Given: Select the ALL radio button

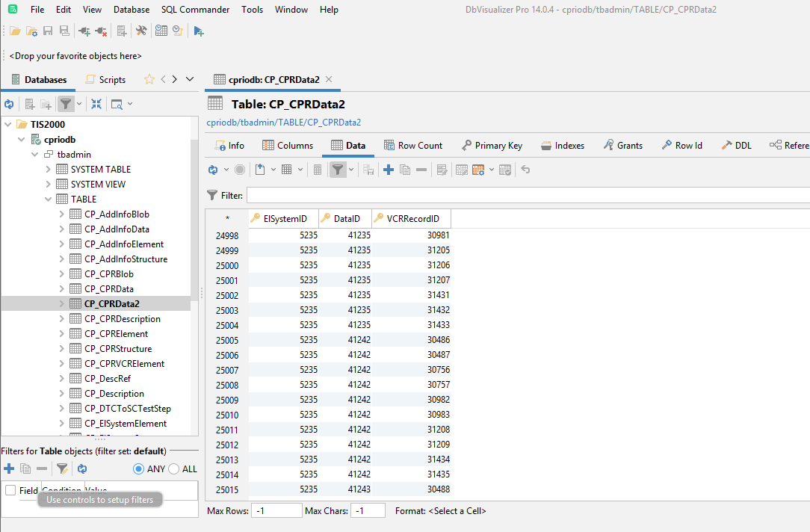Looking at the screenshot, I should click(x=173, y=469).
